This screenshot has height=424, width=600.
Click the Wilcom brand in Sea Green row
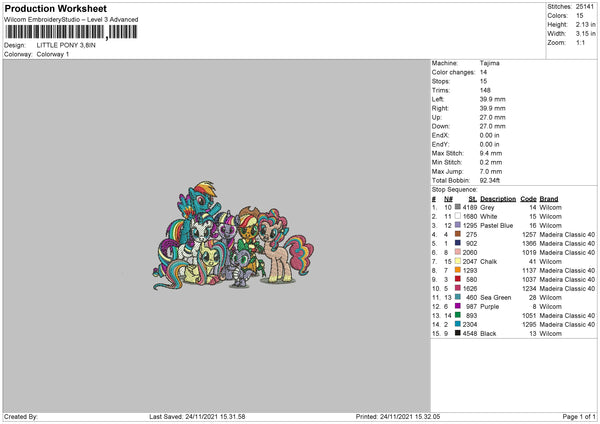[550, 297]
